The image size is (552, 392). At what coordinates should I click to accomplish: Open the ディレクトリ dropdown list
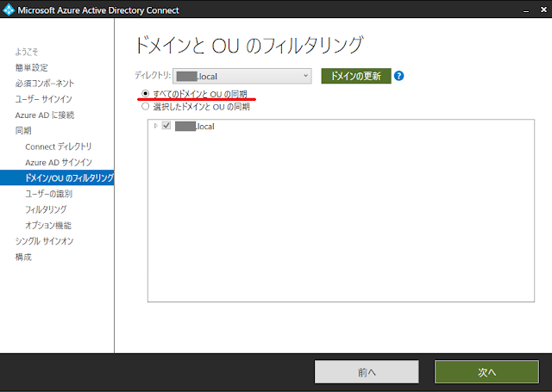pyautogui.click(x=242, y=76)
